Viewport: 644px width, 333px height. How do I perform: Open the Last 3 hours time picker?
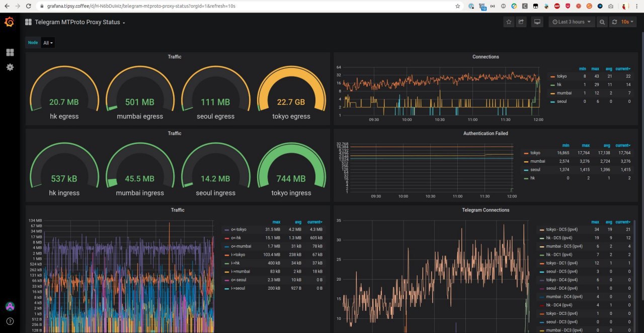pyautogui.click(x=572, y=22)
